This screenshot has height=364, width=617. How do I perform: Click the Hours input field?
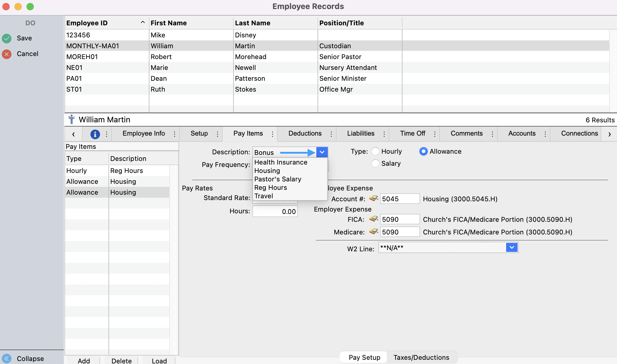275,212
